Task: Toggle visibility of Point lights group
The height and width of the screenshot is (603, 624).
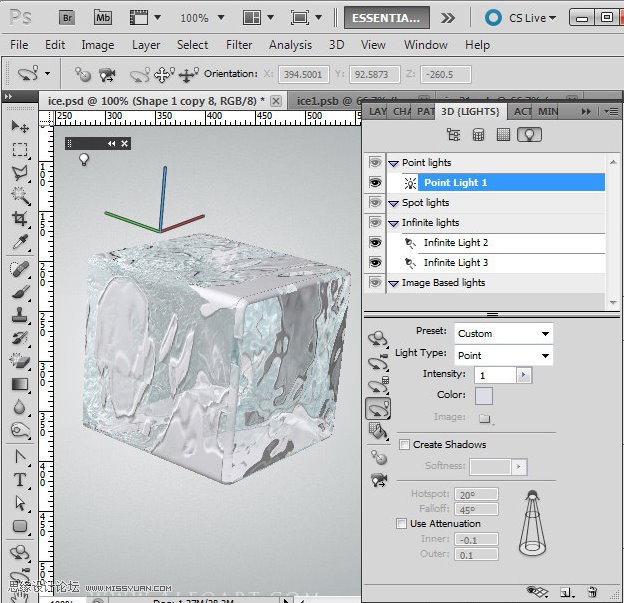Action: pyautogui.click(x=375, y=162)
